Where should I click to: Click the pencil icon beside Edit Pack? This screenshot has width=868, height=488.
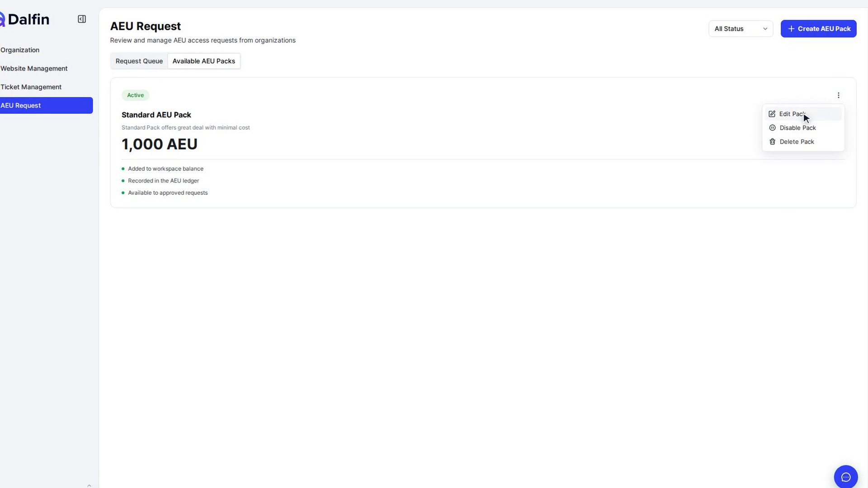point(772,114)
